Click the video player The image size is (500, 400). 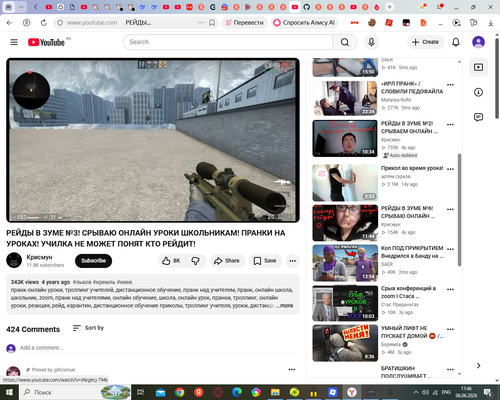tap(153, 140)
